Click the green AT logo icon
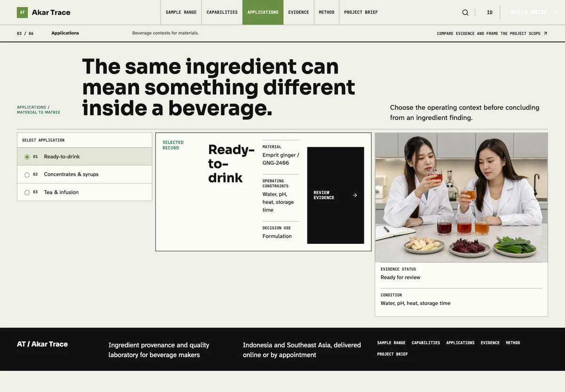Viewport: 565px width, 392px height. (x=22, y=12)
